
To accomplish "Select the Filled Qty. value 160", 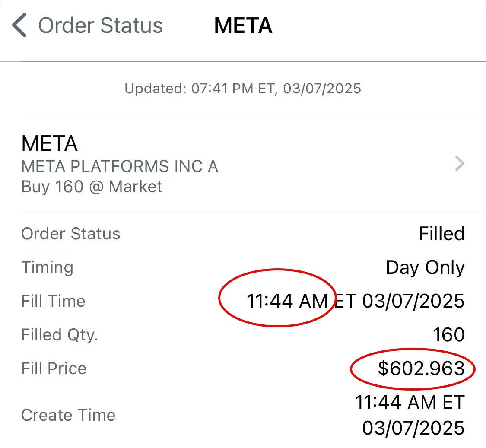I will [448, 335].
